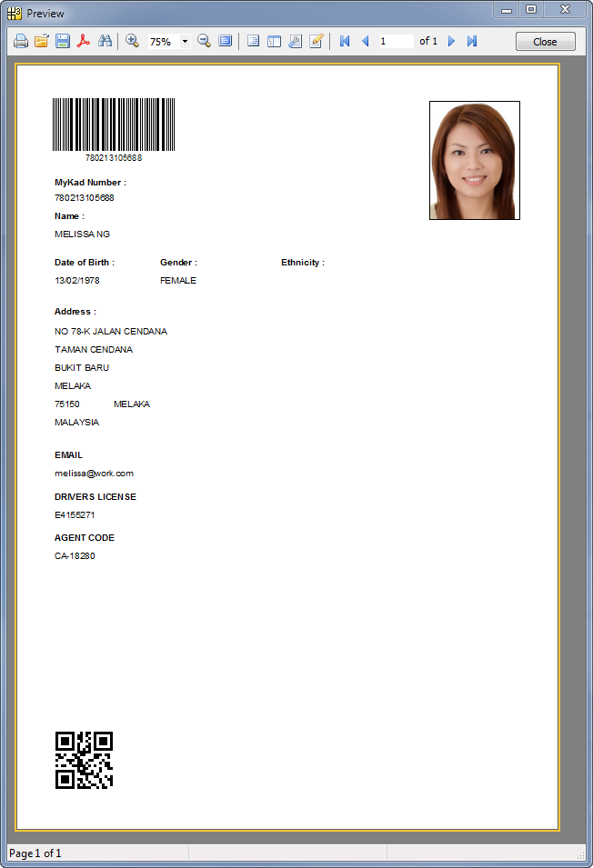Screen dimensions: 593x868
Task: Export the report to PDF
Action: (84, 41)
